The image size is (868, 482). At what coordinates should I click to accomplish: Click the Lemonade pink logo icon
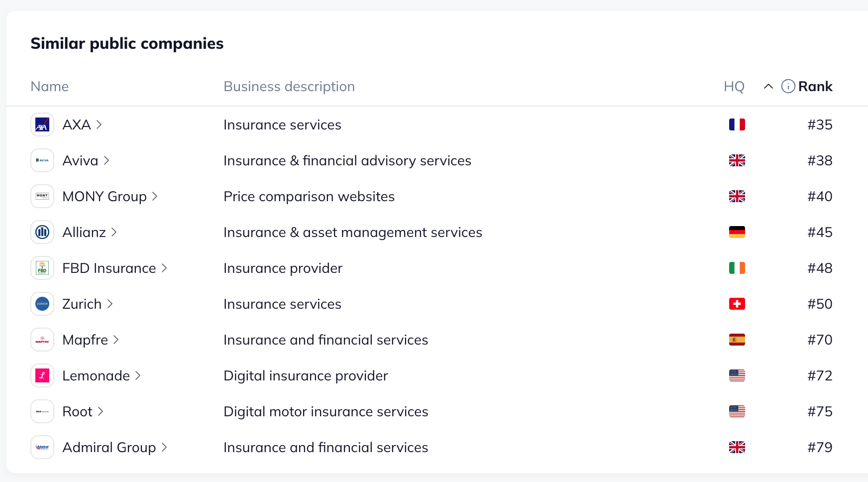[42, 375]
